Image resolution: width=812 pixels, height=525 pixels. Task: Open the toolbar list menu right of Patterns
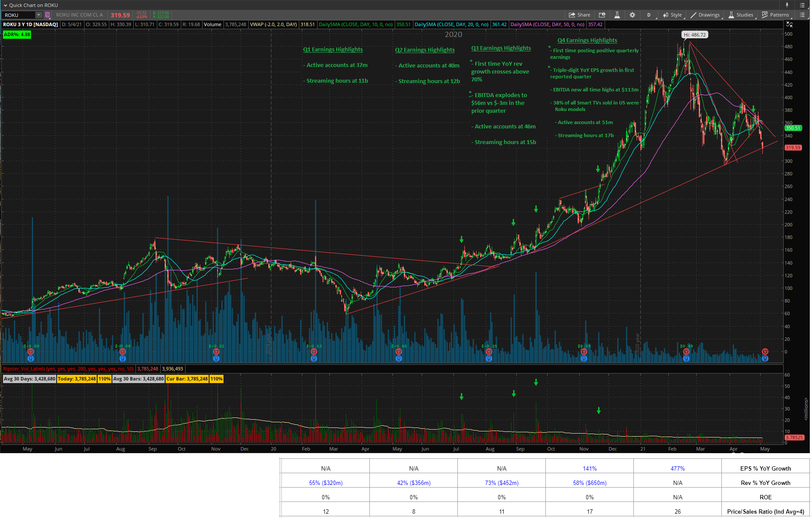pos(802,15)
